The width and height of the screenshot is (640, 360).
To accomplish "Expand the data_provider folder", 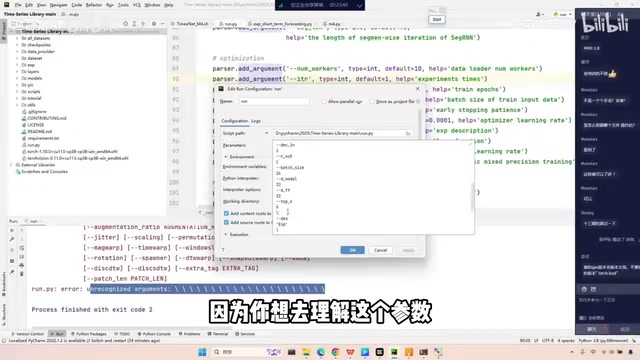I will (17, 52).
